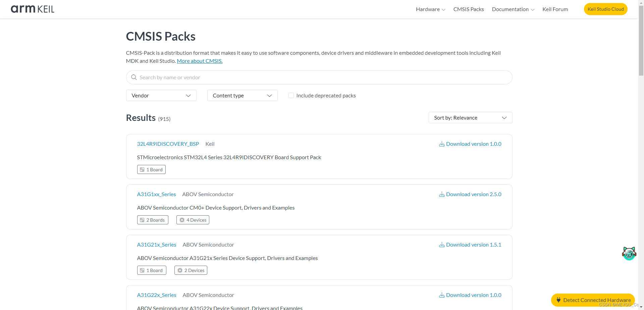
Task: Expand the Documentation menu chevron
Action: [533, 10]
